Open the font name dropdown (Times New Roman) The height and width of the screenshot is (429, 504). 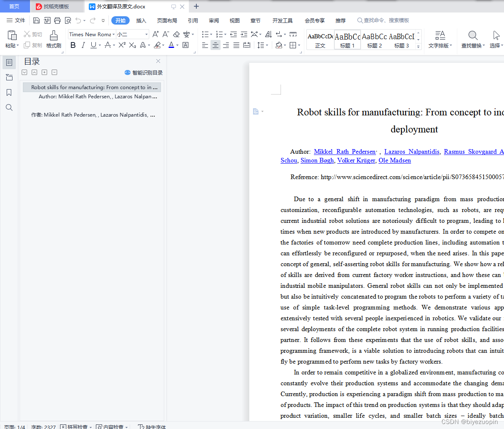pyautogui.click(x=114, y=35)
